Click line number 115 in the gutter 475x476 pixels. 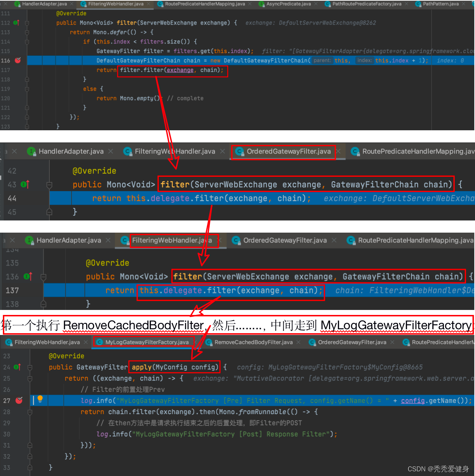pyautogui.click(x=5, y=51)
